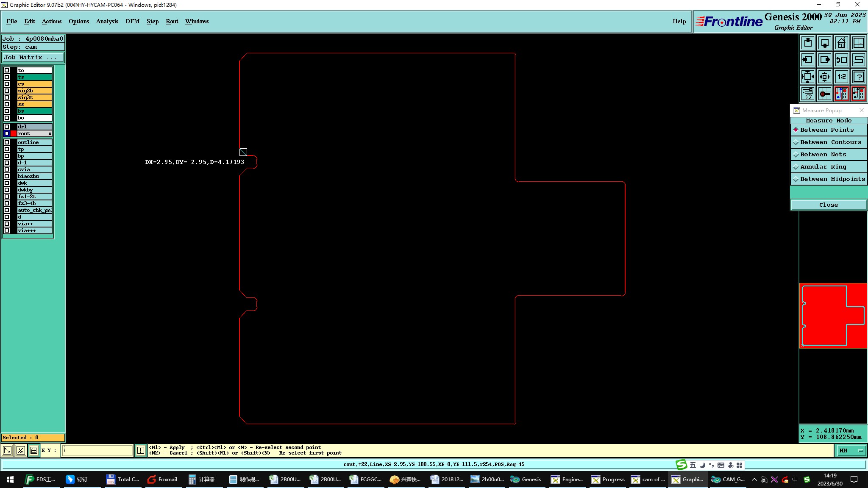
Task: Click the Close button in Measure Popup
Action: [828, 205]
